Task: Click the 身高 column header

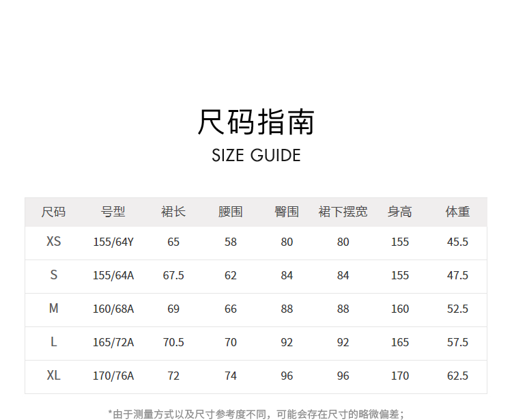Action: [400, 212]
